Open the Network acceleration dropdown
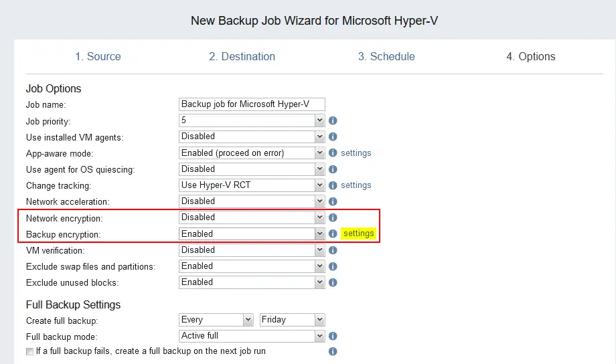The image size is (616, 364). point(252,201)
